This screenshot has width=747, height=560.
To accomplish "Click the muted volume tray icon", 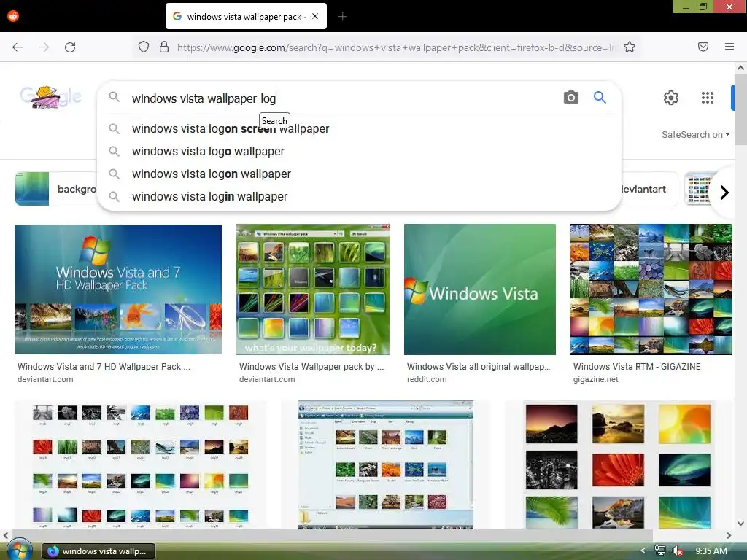I will 678,551.
